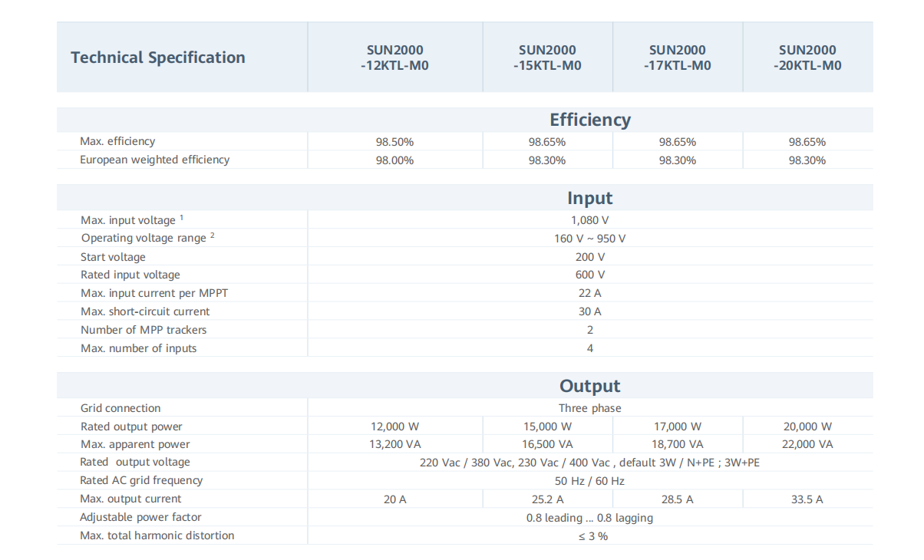Select the SUN2000 -15KTL-M0 column header

click(x=547, y=58)
